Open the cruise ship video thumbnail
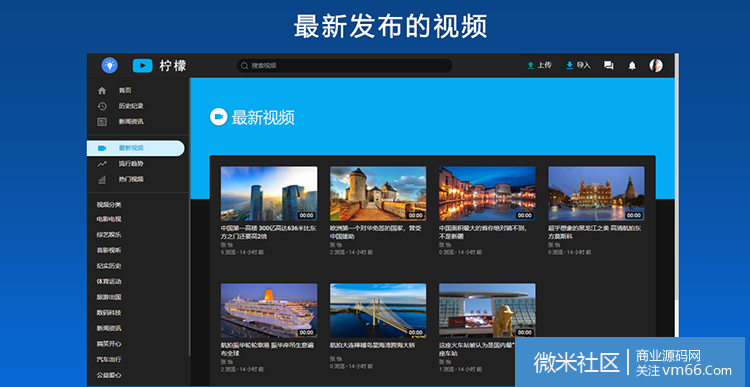Viewport: 750px width, 387px height. 269,310
